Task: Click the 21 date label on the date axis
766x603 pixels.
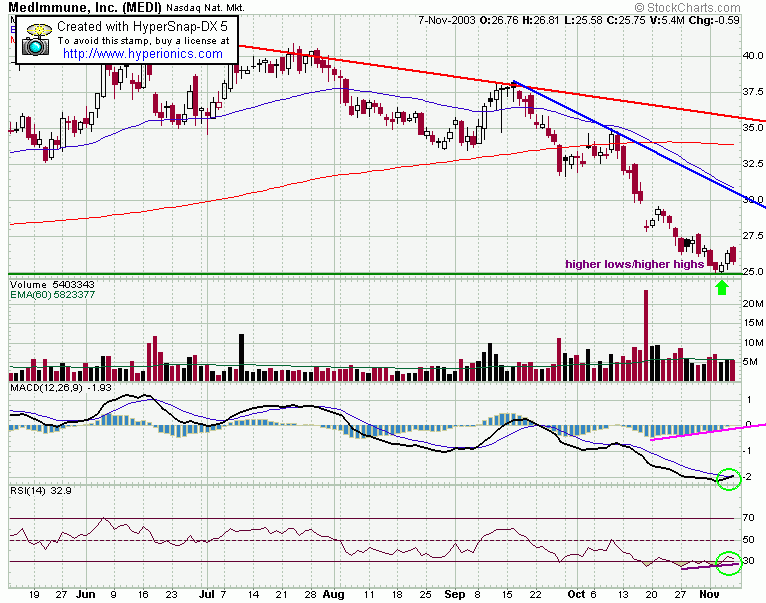Action: (x=281, y=594)
